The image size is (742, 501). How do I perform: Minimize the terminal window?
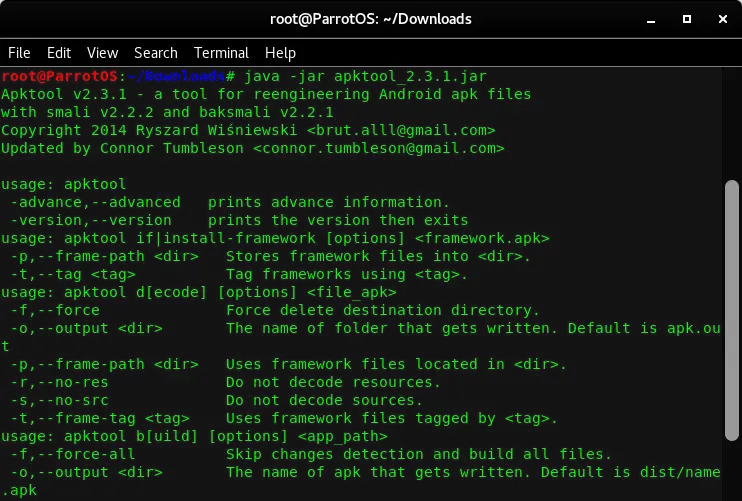[x=651, y=19]
